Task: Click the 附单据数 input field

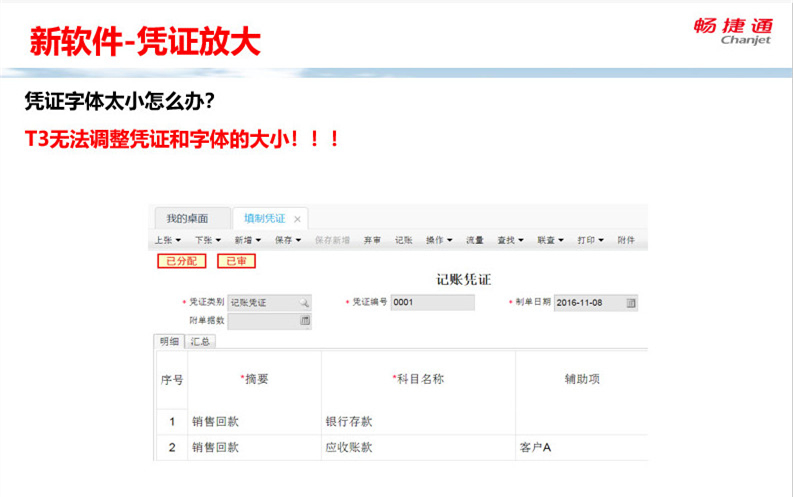Action: click(x=269, y=321)
